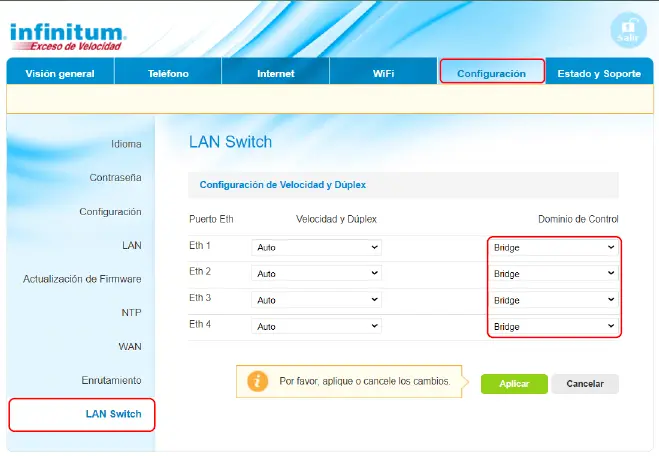Open Eth 3 Velocidad y Dúplex dropdown
The height and width of the screenshot is (456, 659).
pos(316,299)
